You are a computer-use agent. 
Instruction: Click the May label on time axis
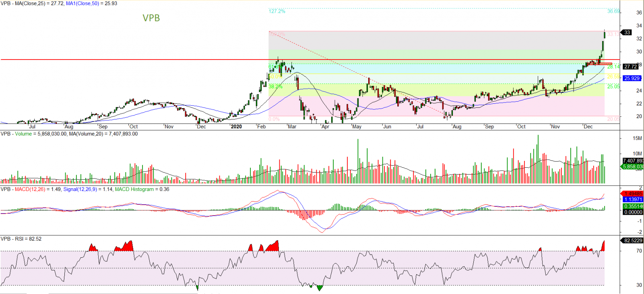pyautogui.click(x=357, y=127)
